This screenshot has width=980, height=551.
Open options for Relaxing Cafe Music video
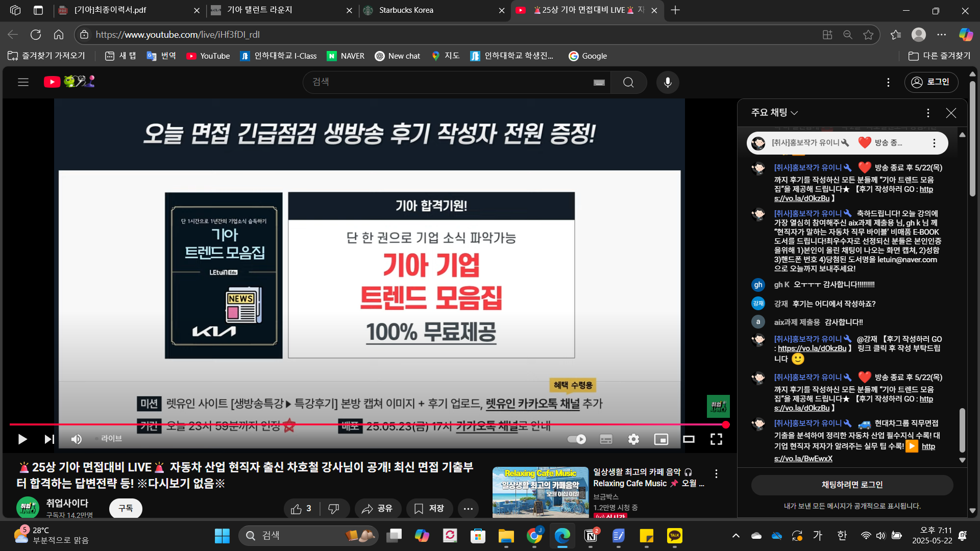(716, 473)
